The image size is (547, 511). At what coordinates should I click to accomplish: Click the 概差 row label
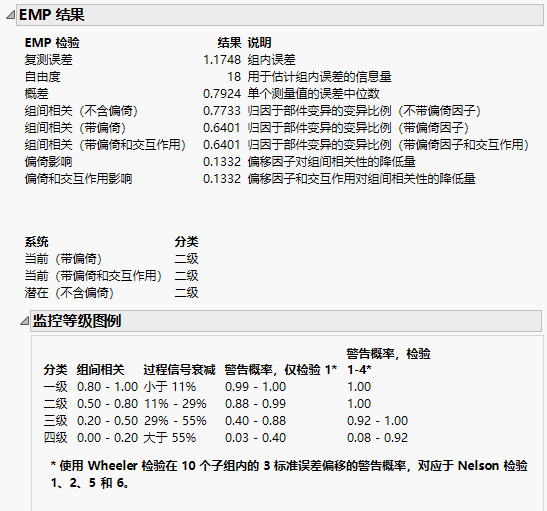tap(37, 93)
